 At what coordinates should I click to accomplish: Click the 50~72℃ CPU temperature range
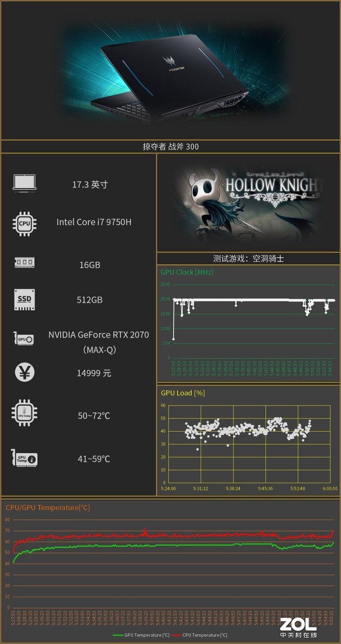pyautogui.click(x=94, y=415)
